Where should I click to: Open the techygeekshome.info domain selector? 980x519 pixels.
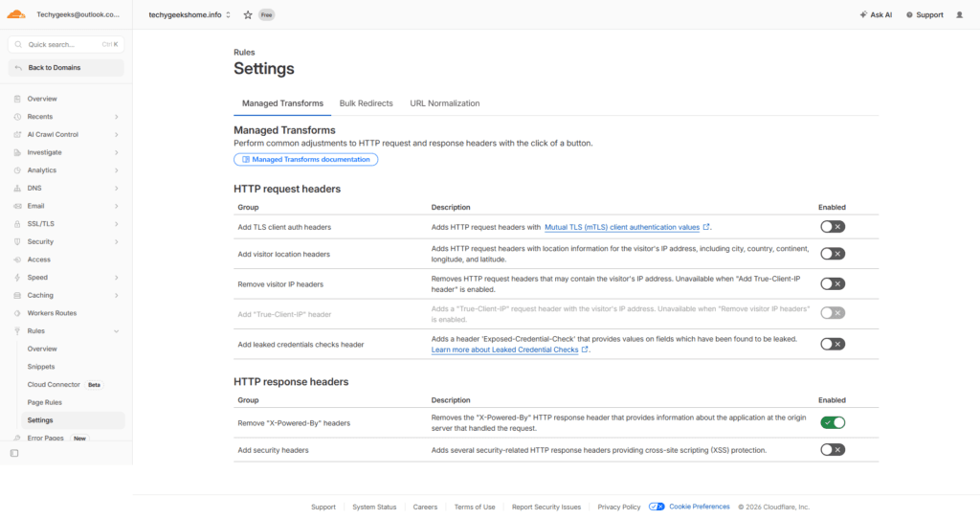(189, 15)
